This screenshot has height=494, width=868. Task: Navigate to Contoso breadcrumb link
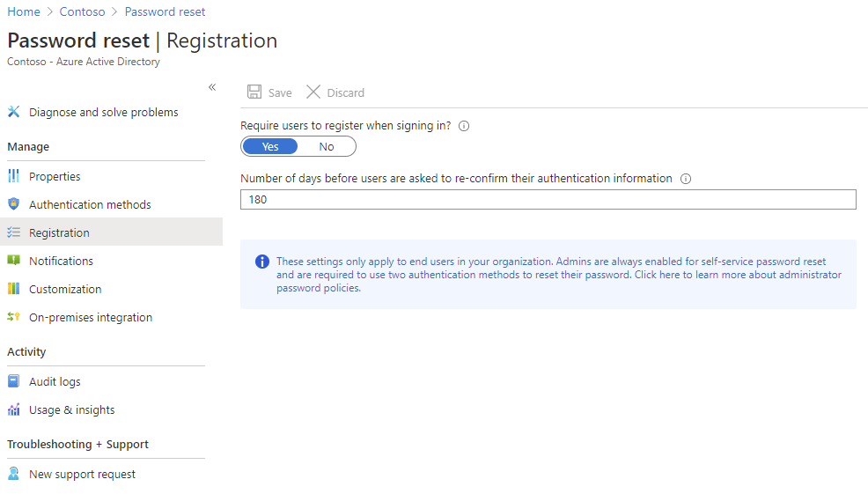click(x=82, y=11)
